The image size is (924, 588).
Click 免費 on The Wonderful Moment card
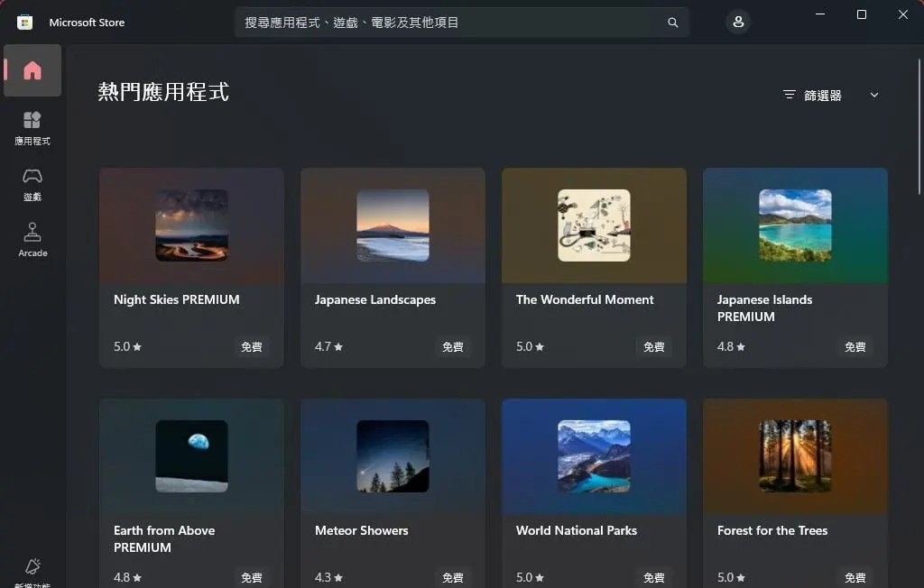pyautogui.click(x=654, y=346)
